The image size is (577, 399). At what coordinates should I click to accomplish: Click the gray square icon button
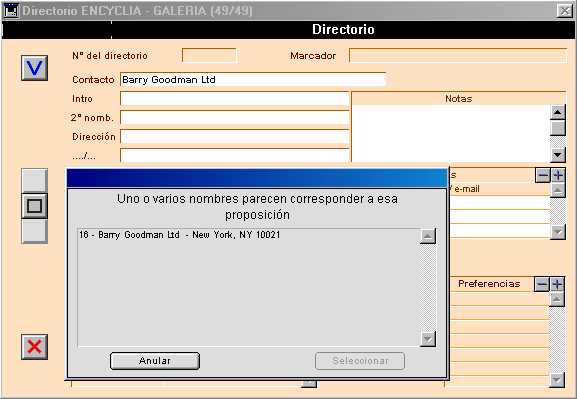point(34,206)
